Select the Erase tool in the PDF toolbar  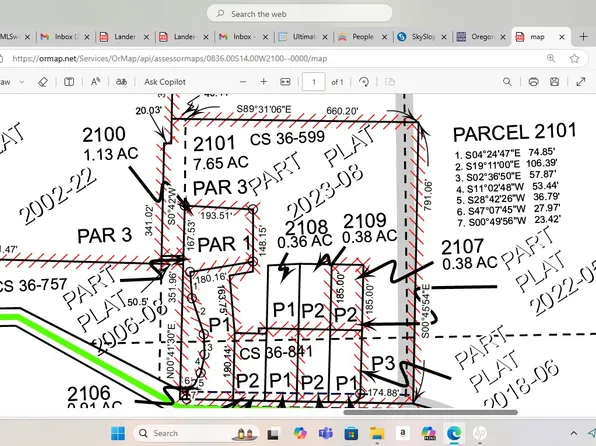(43, 82)
